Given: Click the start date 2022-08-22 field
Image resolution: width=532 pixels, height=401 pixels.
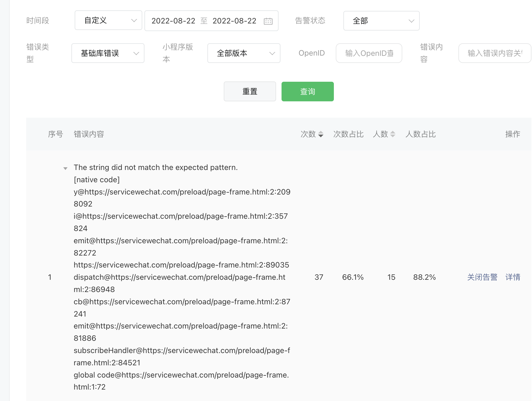Looking at the screenshot, I should click(173, 21).
